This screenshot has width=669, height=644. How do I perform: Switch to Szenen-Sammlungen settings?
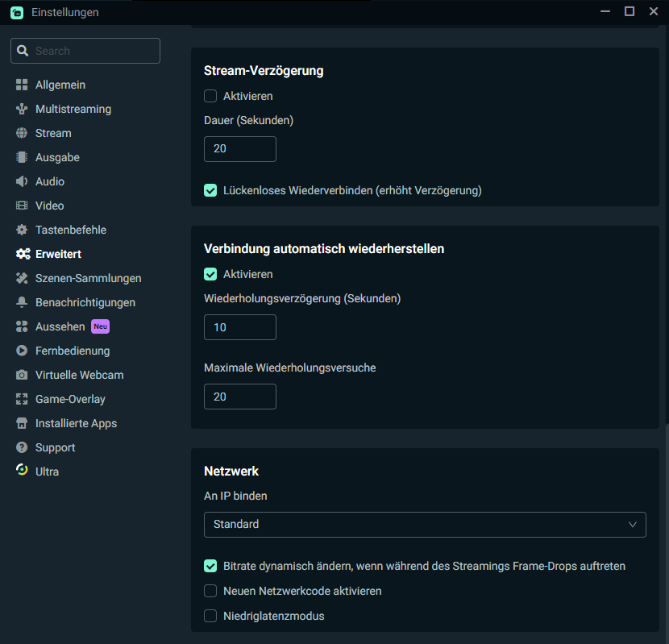[22, 278]
